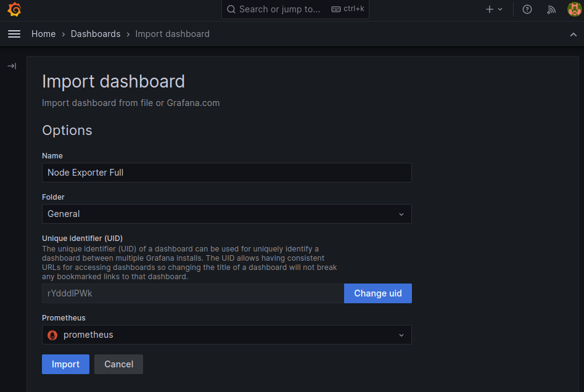Open the hamburger navigation menu
This screenshot has width=584, height=392.
click(x=14, y=34)
